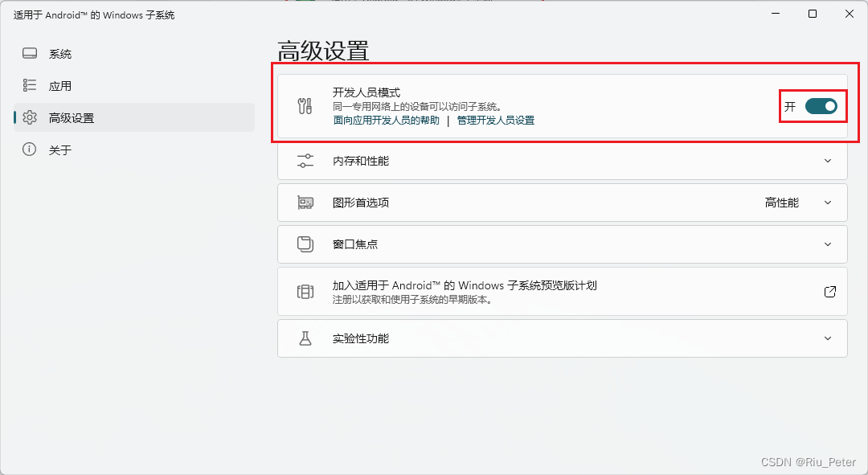Click the 开 label beside the toggle
Image resolution: width=868 pixels, height=475 pixels.
tap(790, 106)
